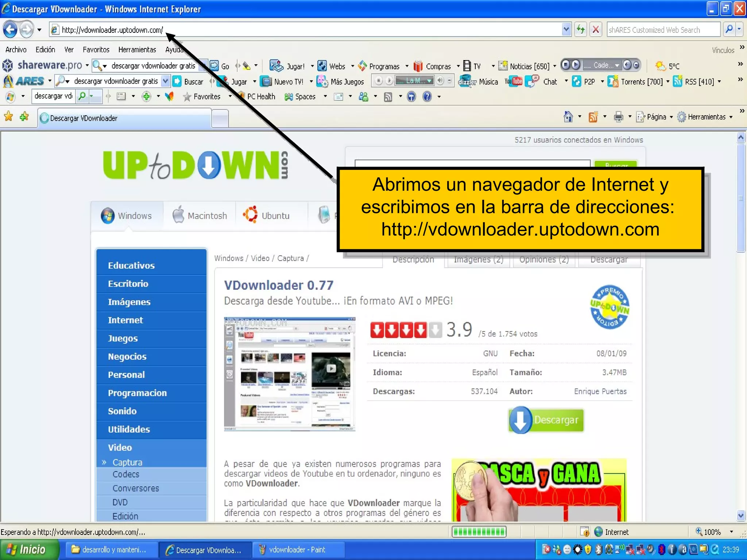Viewport: 747px width, 560px height.
Task: Open the Archivo menu
Action: 16,50
